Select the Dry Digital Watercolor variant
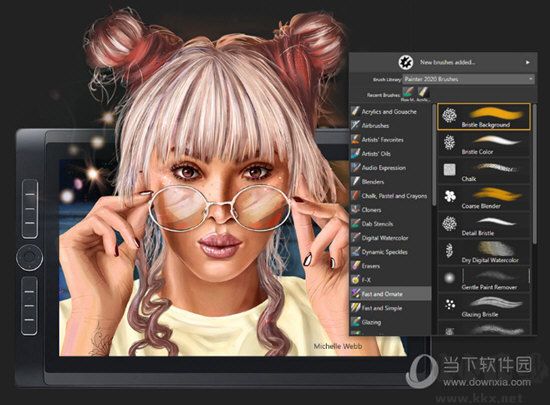Viewport: 550px width, 405px height. (x=484, y=252)
